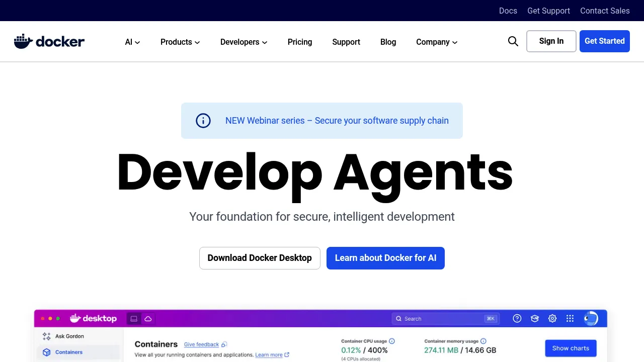Expand the Company dropdown menu
Screen dimensions: 644x362
click(x=437, y=42)
